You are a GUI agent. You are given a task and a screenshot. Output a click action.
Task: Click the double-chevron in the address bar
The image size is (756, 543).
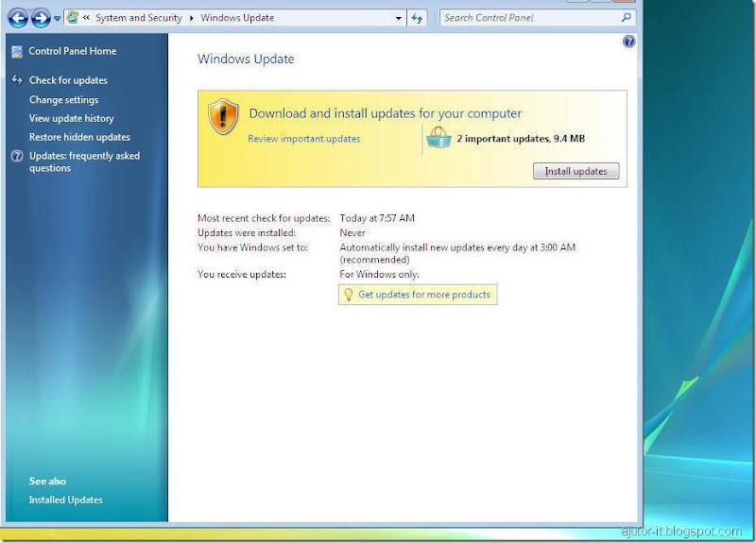[86, 18]
